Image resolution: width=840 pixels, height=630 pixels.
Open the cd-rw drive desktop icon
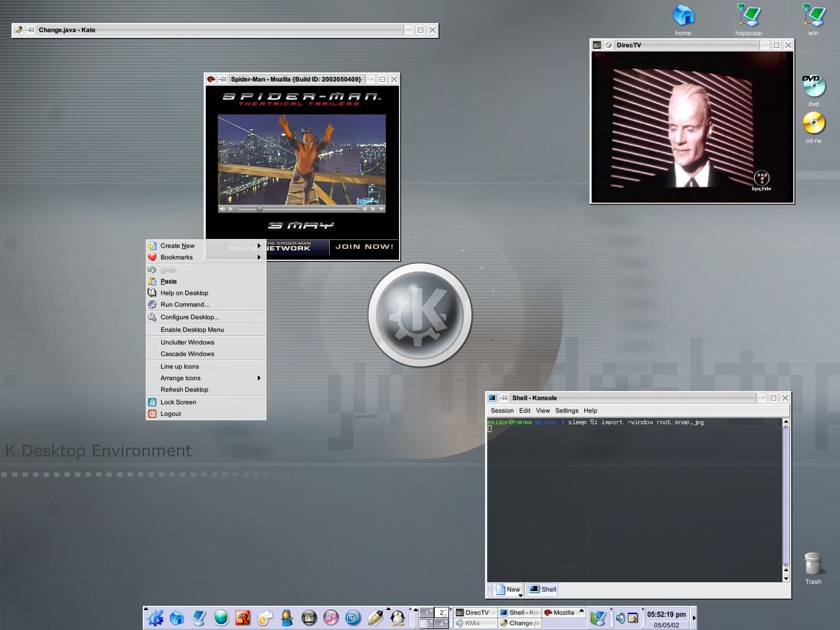814,128
